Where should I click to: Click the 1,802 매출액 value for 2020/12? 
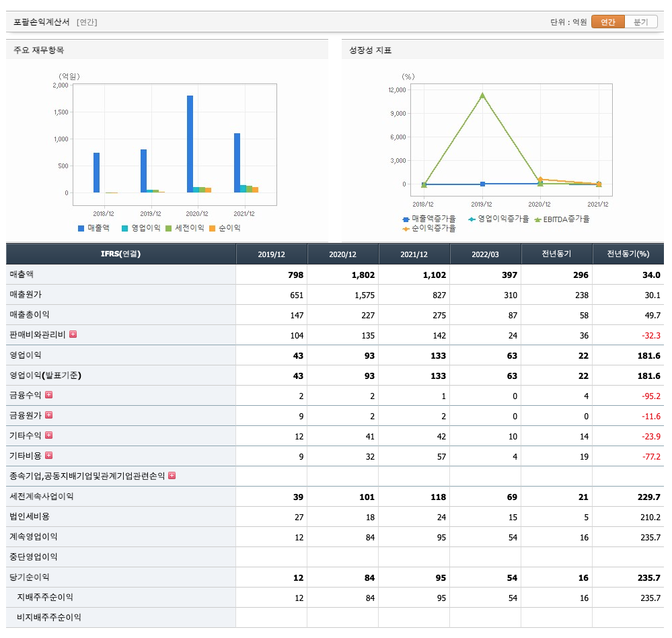(363, 275)
